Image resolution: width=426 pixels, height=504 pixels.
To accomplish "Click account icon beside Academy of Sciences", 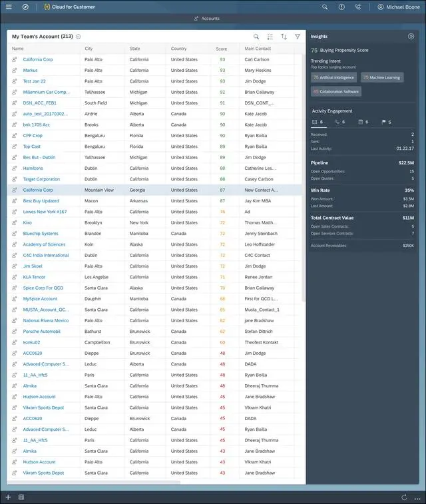I will click(15, 244).
